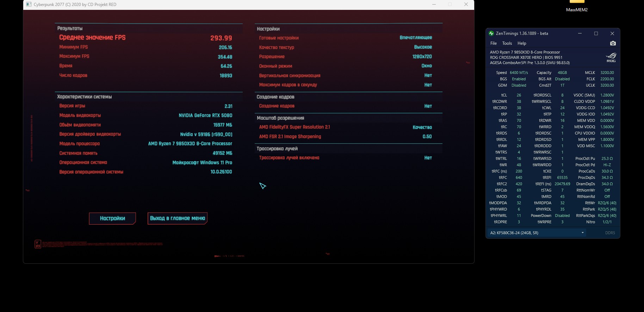644x312 pixels.
Task: Click the maximum FPS value 354.48
Action: pos(225,57)
